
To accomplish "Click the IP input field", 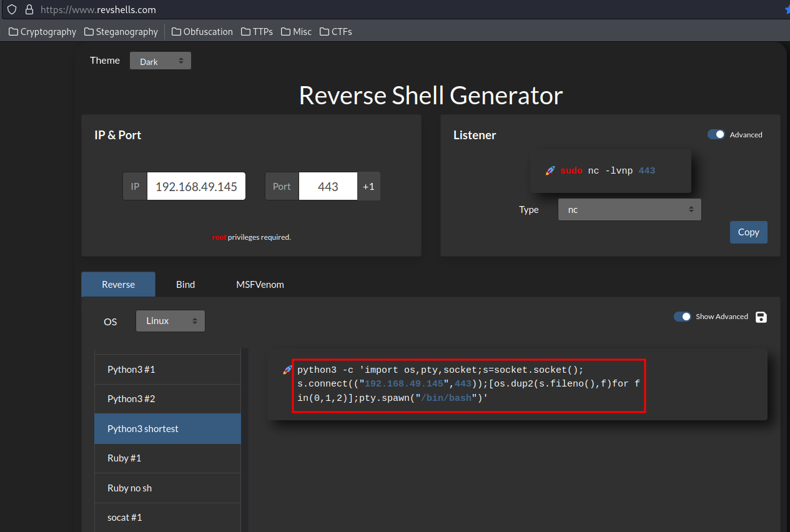I will click(196, 186).
